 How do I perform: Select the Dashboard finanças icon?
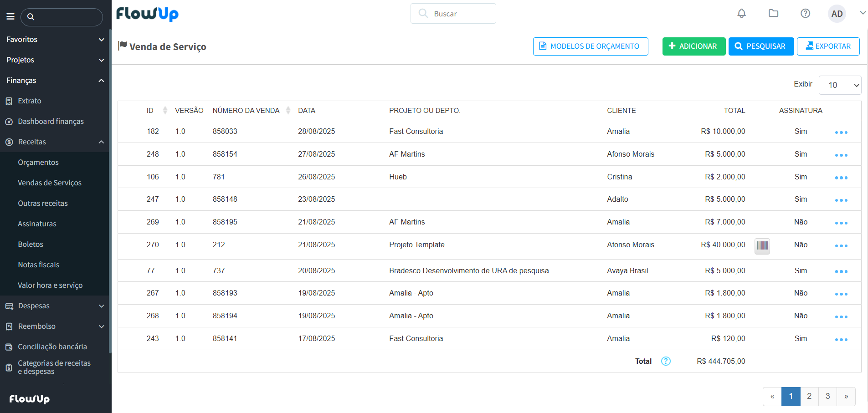click(10, 121)
